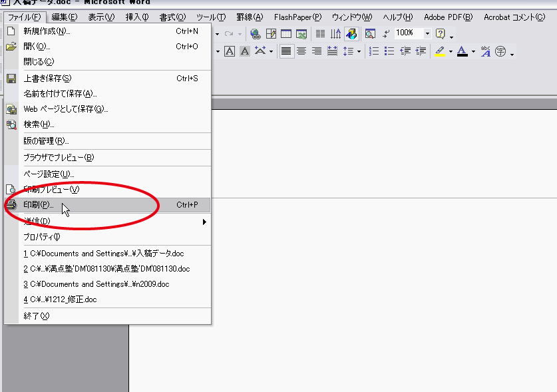The height and width of the screenshot is (392, 557).
Task: Click the floppy disk icon beside 上書き保存
Action: pyautogui.click(x=11, y=78)
